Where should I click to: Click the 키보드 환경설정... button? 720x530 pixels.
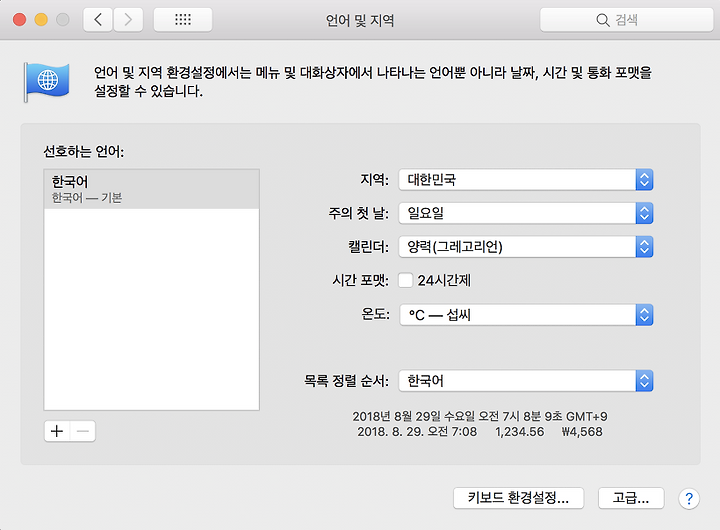click(x=518, y=498)
